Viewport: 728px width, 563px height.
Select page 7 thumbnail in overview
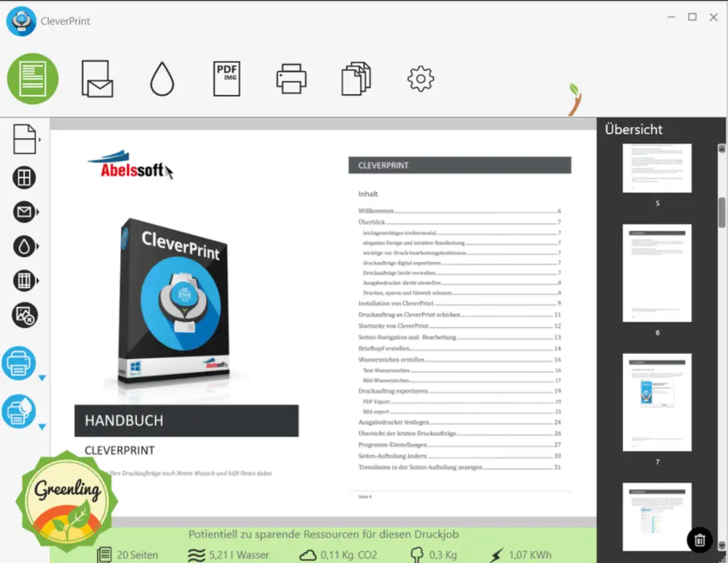(x=657, y=402)
